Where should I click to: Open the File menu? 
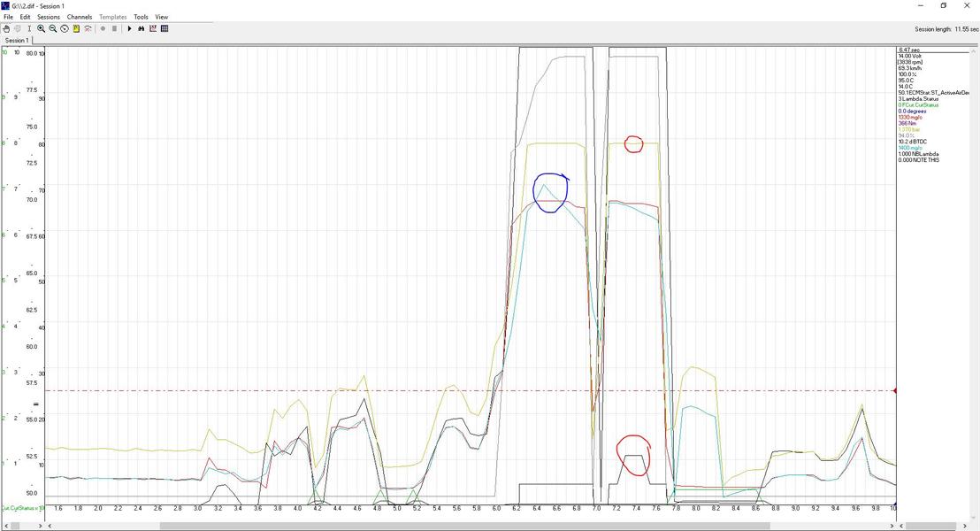point(9,17)
